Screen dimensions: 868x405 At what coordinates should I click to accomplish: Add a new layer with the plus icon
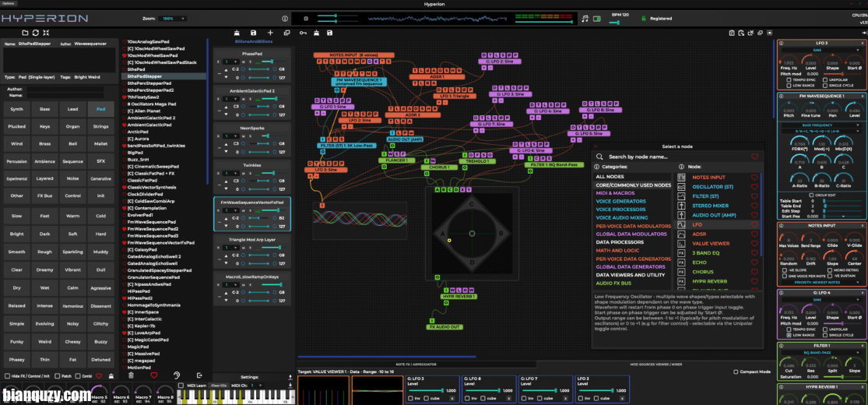tap(270, 33)
